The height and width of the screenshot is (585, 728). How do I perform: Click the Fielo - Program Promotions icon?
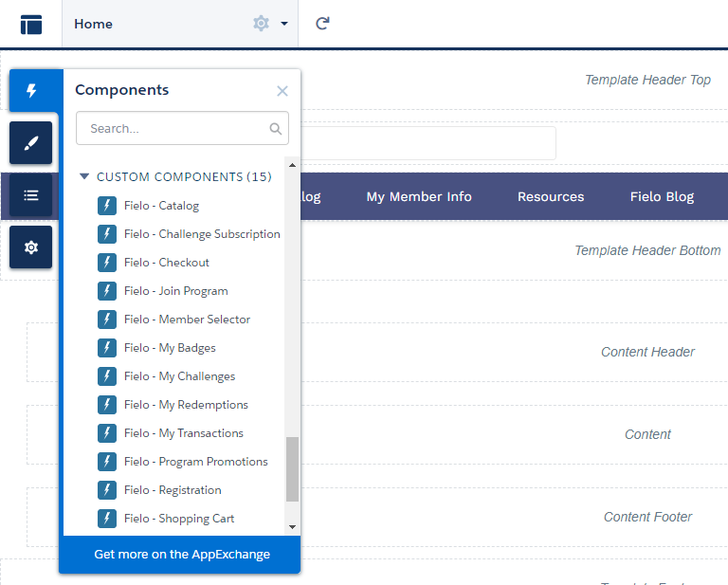107,462
